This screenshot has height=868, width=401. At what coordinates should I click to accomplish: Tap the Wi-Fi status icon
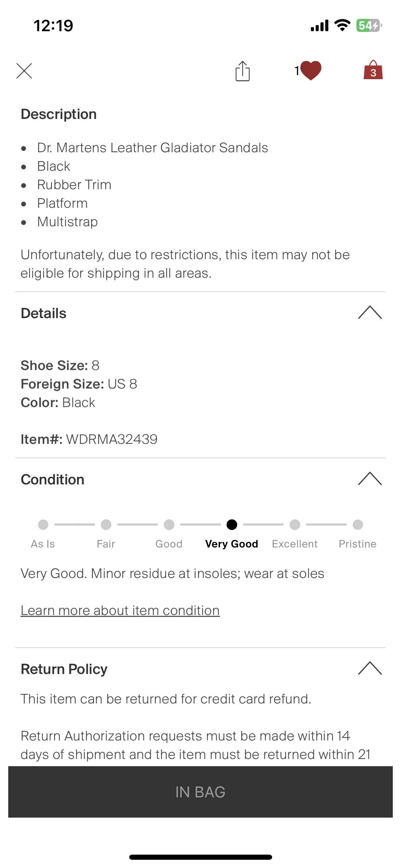pyautogui.click(x=342, y=25)
